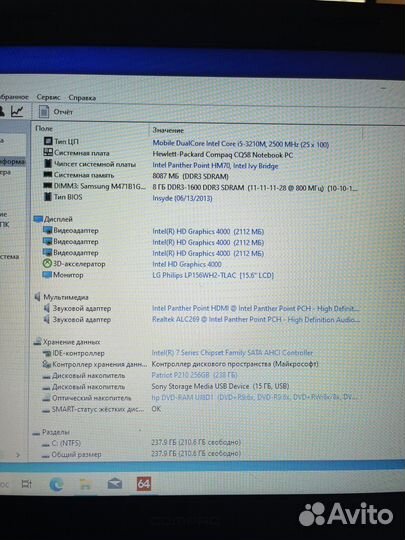
Task: Select the Sony Storage Media USB Device value
Action: (x=220, y=386)
